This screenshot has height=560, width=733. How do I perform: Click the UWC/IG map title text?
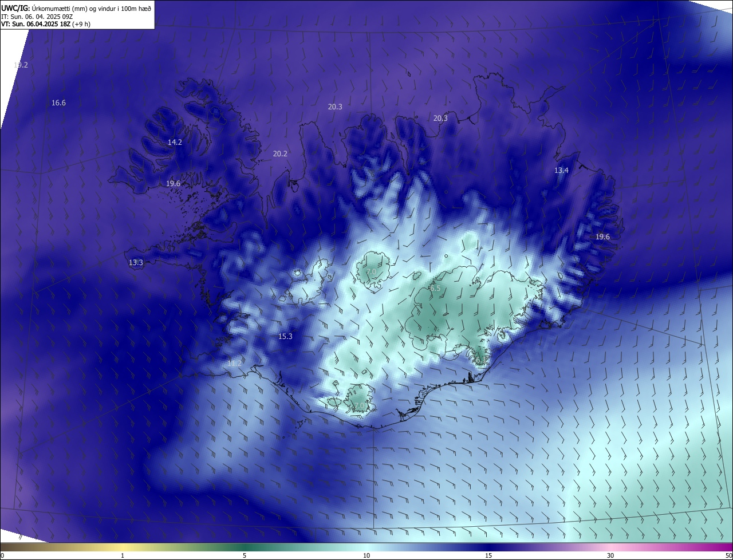76,7
